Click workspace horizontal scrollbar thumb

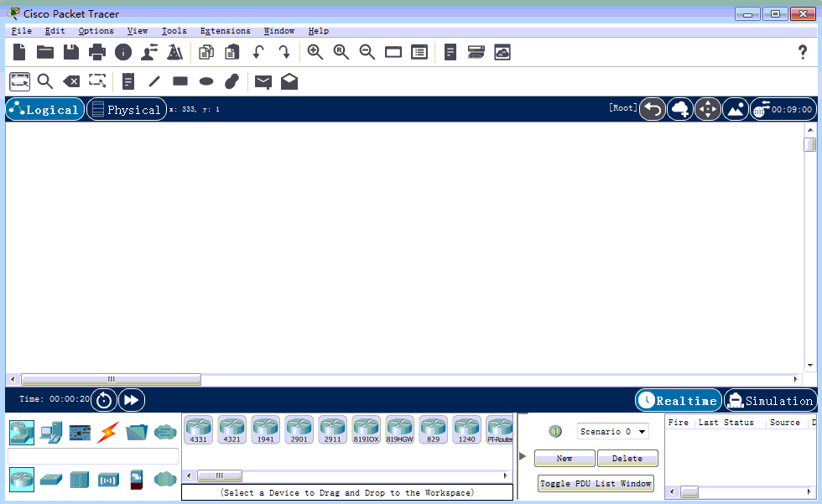111,379
